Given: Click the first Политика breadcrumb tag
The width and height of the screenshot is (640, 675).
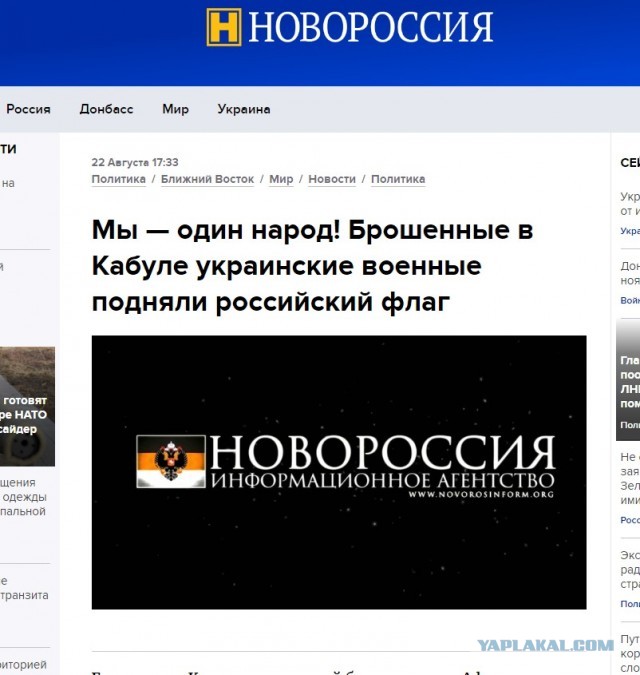Looking at the screenshot, I should (118, 179).
